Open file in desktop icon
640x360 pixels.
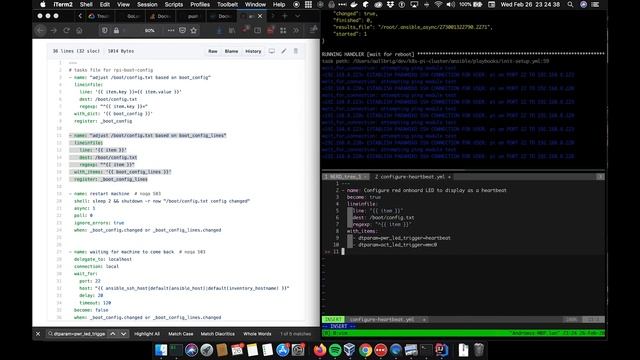[x=271, y=51]
